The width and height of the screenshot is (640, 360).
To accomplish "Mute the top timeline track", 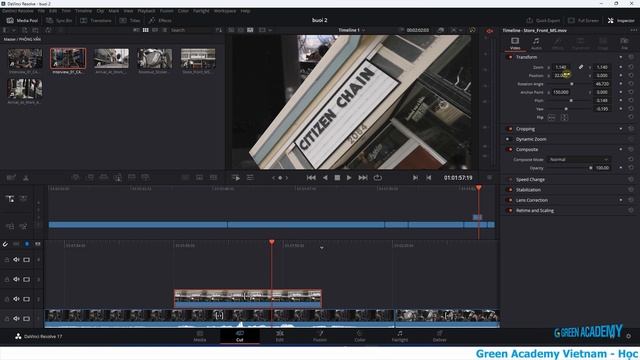I will (x=16, y=260).
